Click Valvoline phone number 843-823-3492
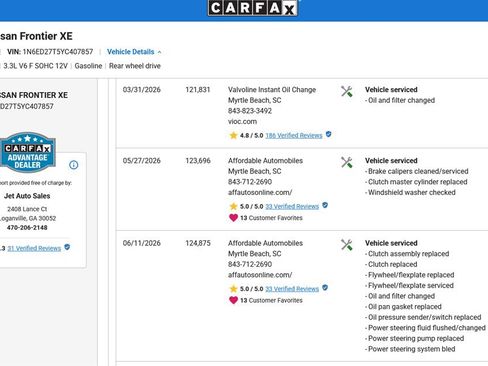 pos(250,111)
